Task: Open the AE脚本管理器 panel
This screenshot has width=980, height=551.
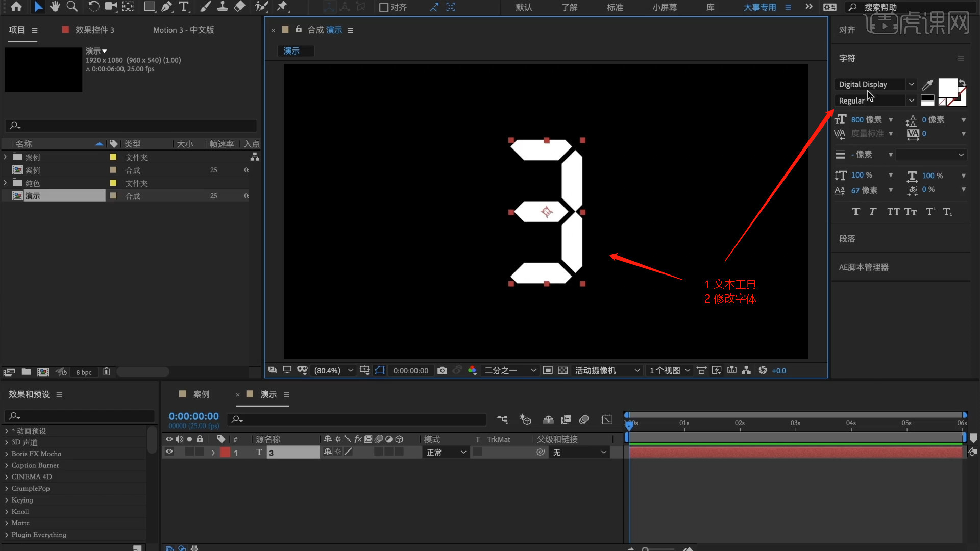Action: [x=864, y=267]
